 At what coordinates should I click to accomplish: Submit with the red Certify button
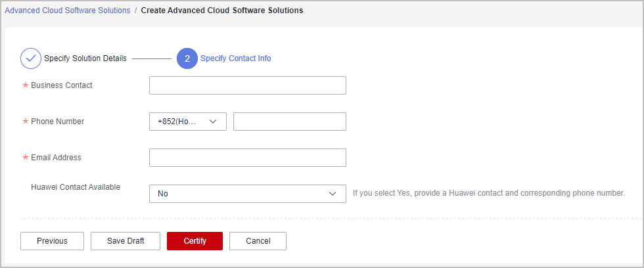[195, 241]
